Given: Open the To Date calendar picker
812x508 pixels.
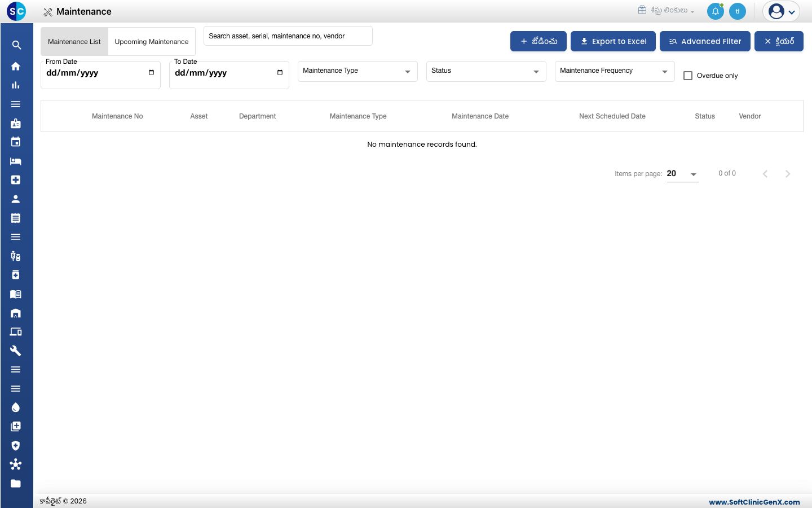Looking at the screenshot, I should pyautogui.click(x=280, y=73).
